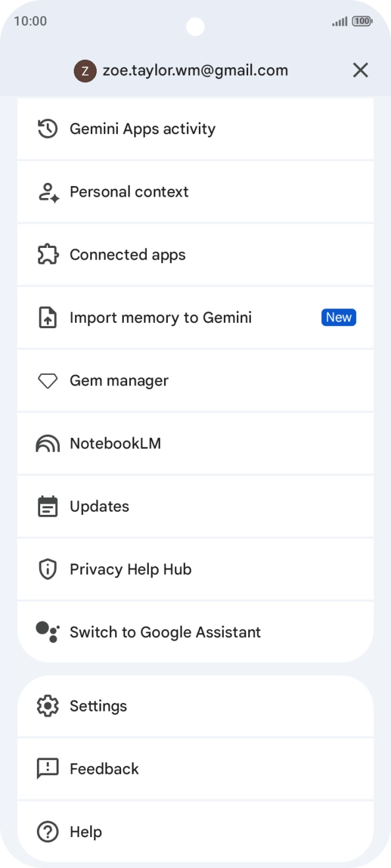
Task: Tap the Feedback speech bubble icon
Action: [47, 769]
